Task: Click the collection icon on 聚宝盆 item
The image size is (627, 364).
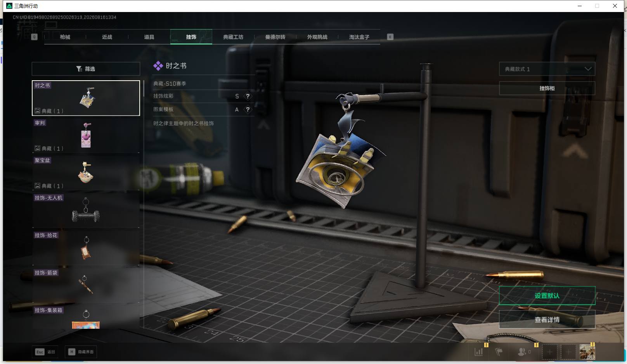Action: click(38, 186)
